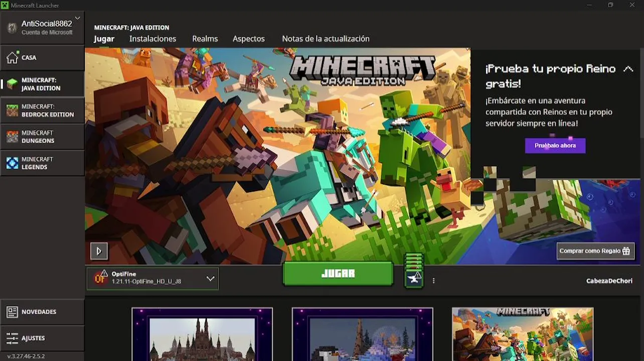
Task: Click the Minecraft Launcher title bar icon
Action: coord(5,5)
